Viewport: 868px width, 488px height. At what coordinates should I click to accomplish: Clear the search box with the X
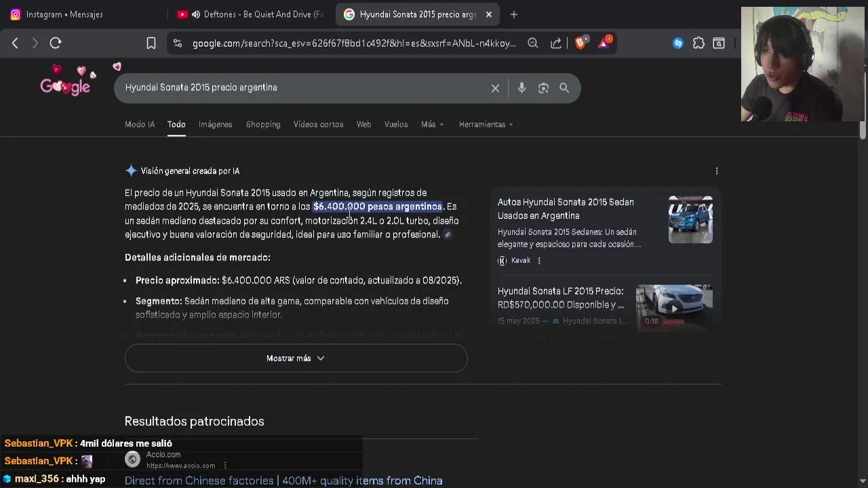pos(495,88)
